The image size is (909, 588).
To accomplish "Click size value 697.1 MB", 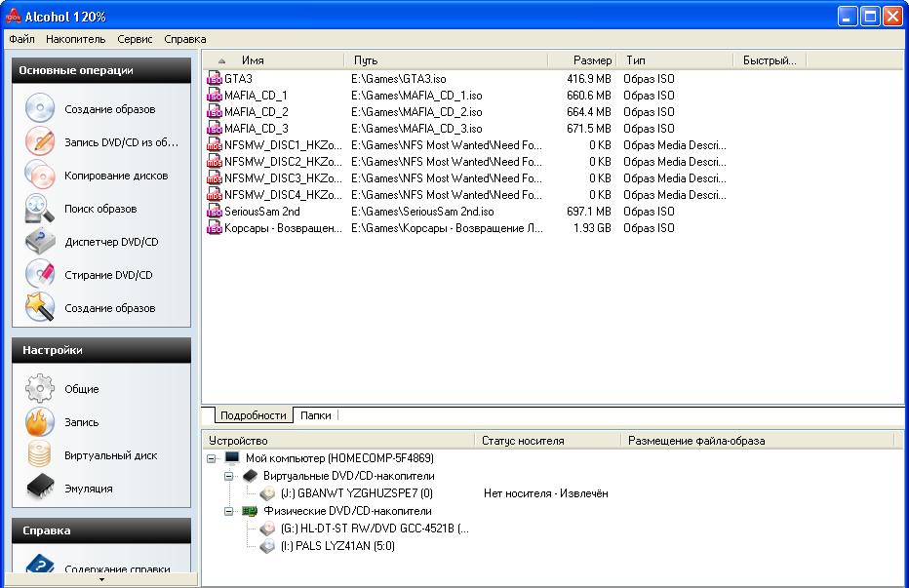I will (x=588, y=212).
